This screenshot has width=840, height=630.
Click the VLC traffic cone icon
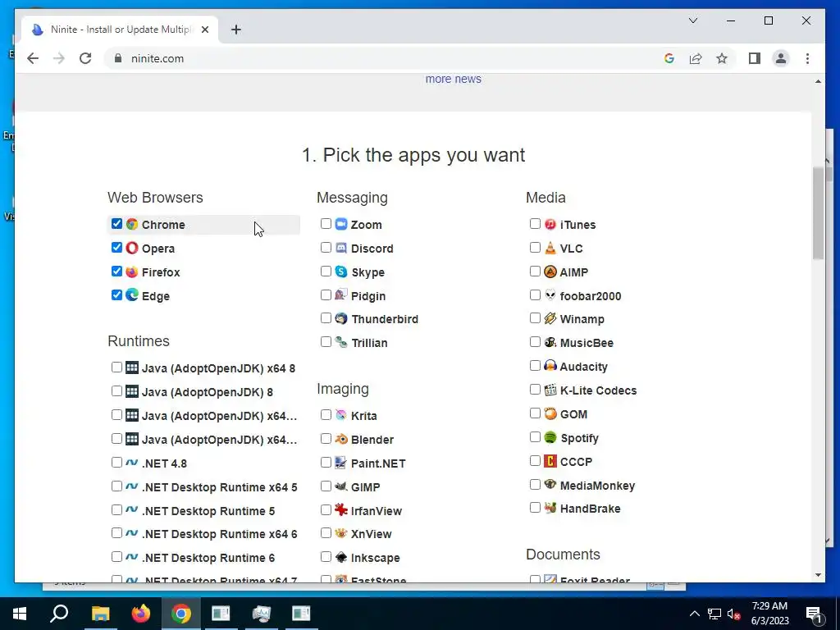click(550, 248)
